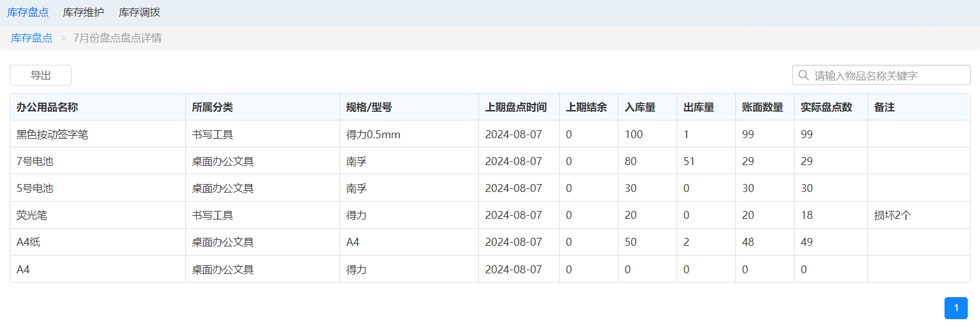Image resolution: width=980 pixels, height=332 pixels.
Task: Click the 5号电池 item cell
Action: click(x=35, y=188)
